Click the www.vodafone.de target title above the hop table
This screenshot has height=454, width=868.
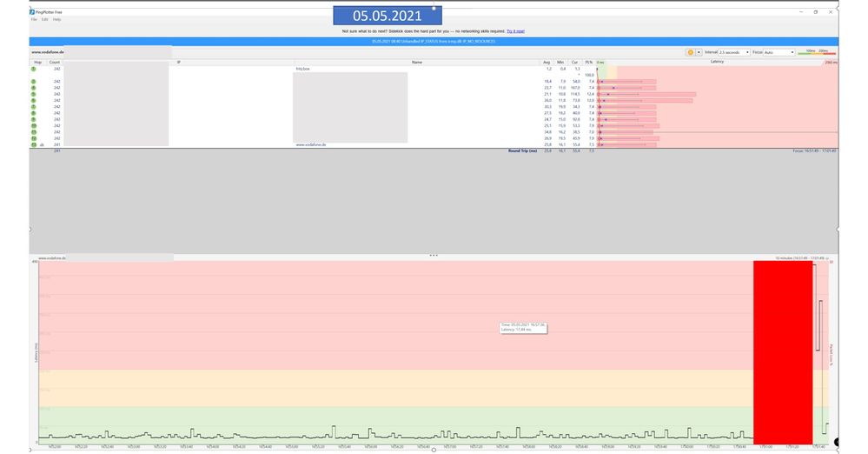click(x=48, y=52)
